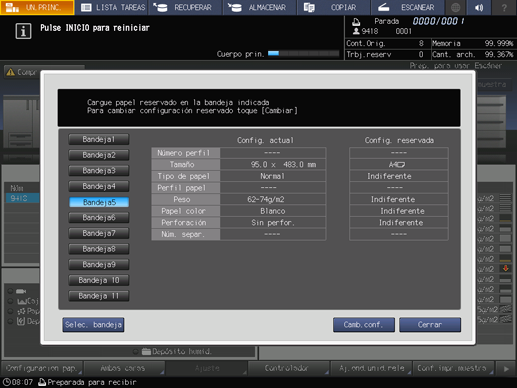
Task: Click Cant. arch. 99.367% indicator
Action: pos(473,54)
